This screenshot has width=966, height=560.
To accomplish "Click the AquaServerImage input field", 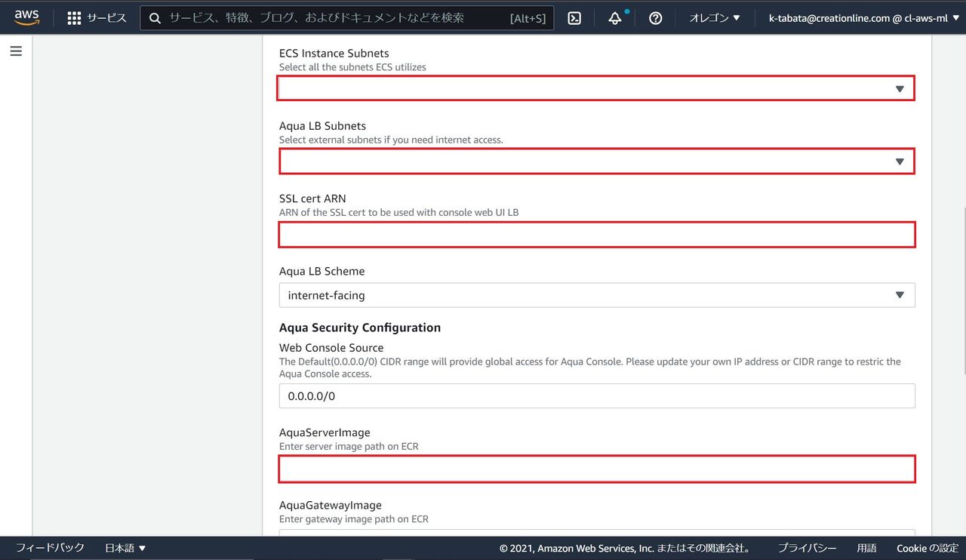I will pos(596,469).
